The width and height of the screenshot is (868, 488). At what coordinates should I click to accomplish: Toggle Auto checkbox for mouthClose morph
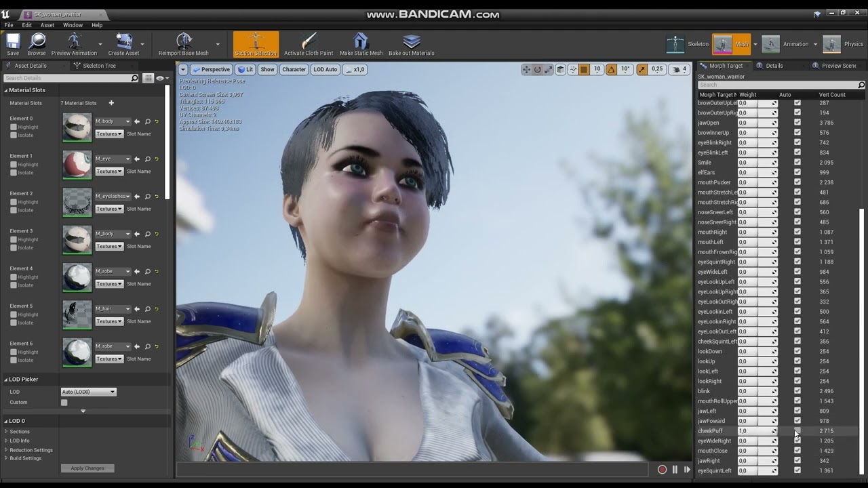(797, 451)
